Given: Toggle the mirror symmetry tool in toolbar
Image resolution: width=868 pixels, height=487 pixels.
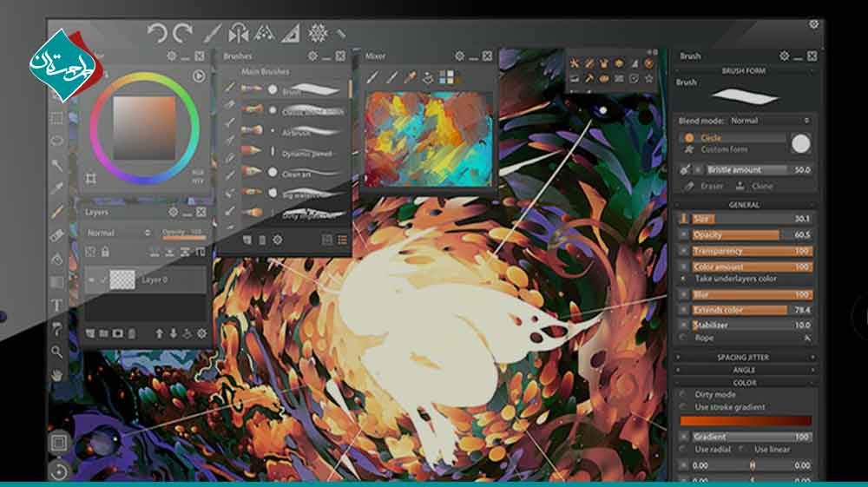Looking at the screenshot, I should (239, 33).
